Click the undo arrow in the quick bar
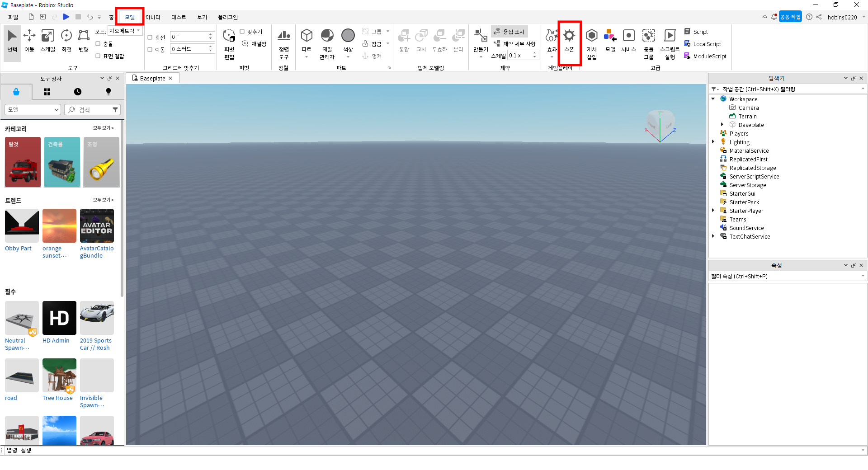The image size is (868, 470). coord(90,17)
